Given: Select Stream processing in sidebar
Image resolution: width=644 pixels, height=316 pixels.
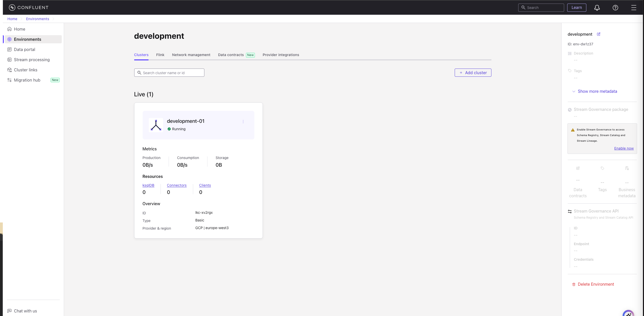Looking at the screenshot, I should point(33,60).
